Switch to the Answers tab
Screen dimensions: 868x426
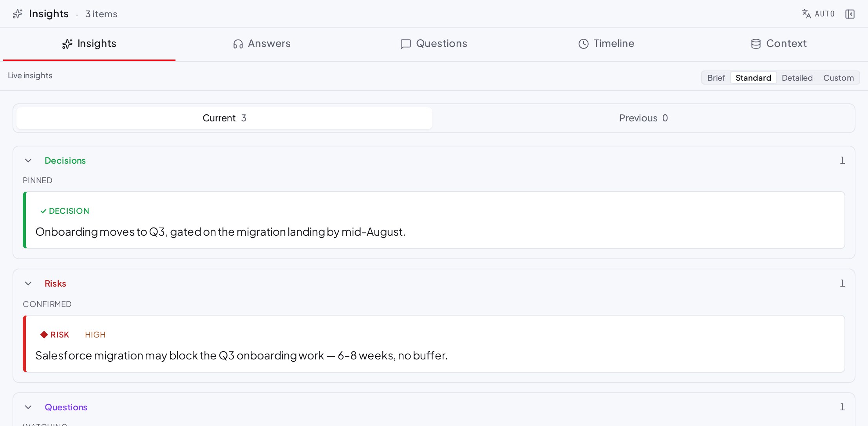(x=262, y=44)
